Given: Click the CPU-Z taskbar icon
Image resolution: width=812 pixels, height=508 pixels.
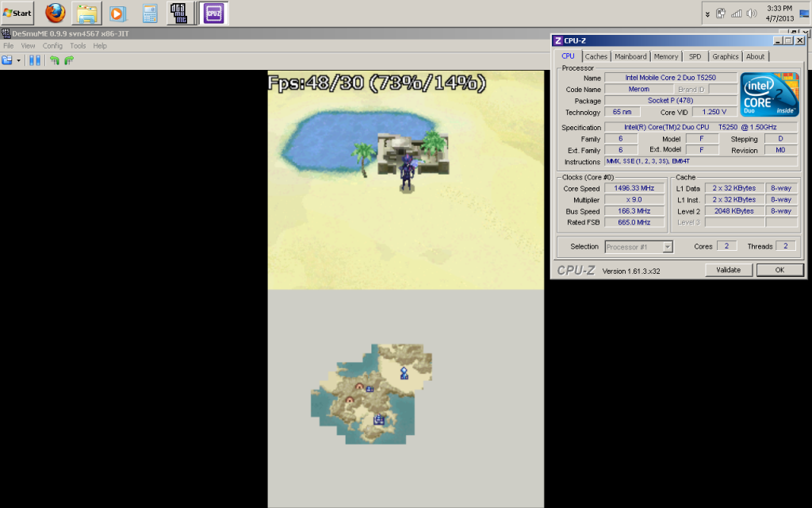Looking at the screenshot, I should pyautogui.click(x=213, y=13).
